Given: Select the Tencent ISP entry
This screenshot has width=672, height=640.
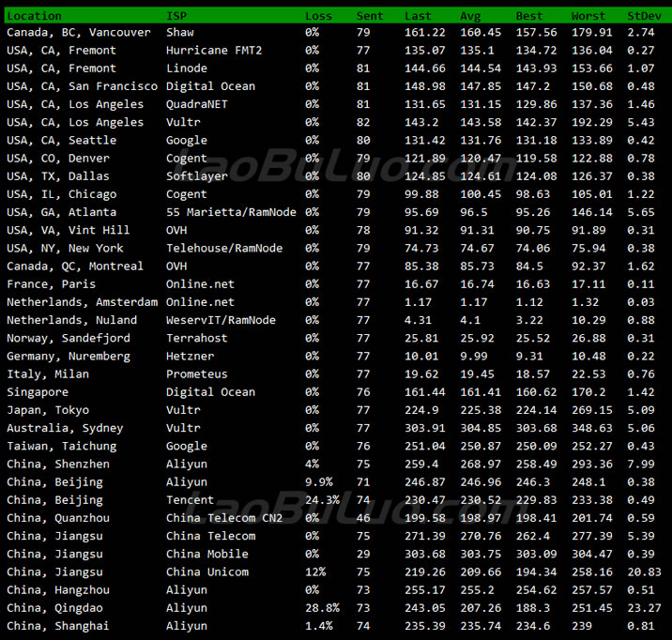Looking at the screenshot, I should 190,500.
